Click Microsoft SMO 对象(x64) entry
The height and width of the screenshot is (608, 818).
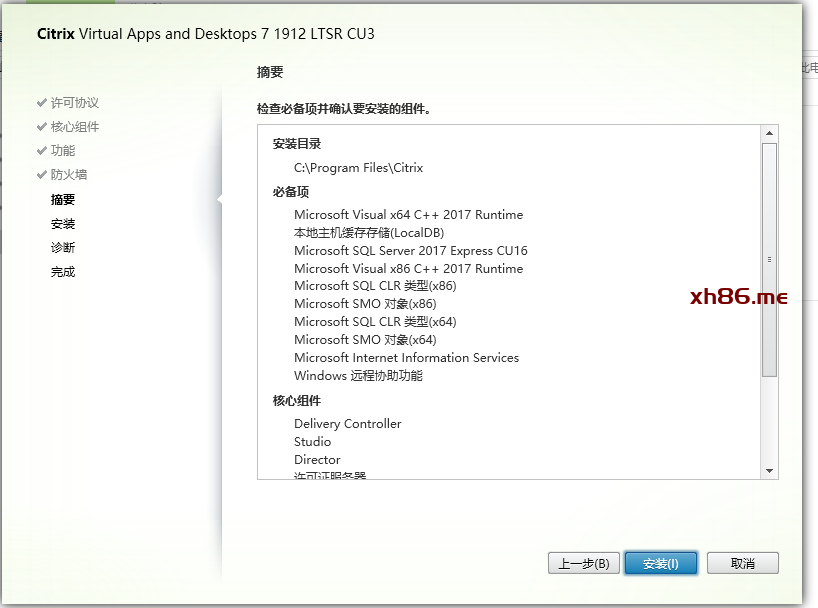(x=365, y=340)
